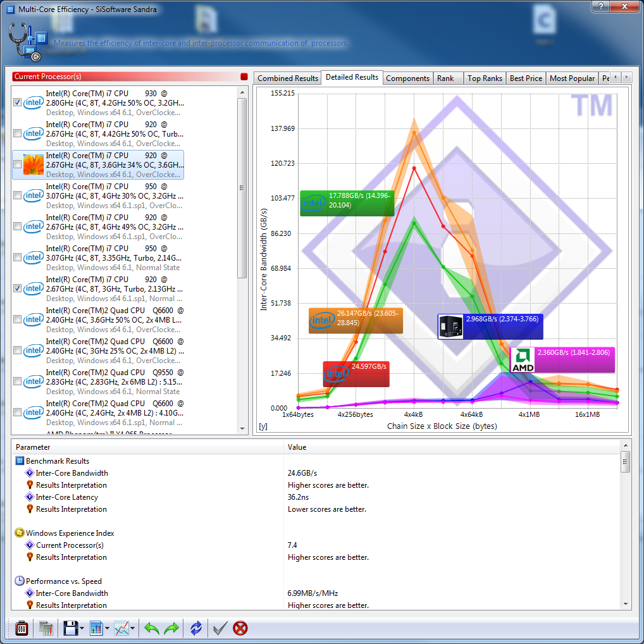Uncheck the Core i7 930 4.2GHz processor checkbox
Viewport: 644px width, 644px height.
[x=17, y=102]
